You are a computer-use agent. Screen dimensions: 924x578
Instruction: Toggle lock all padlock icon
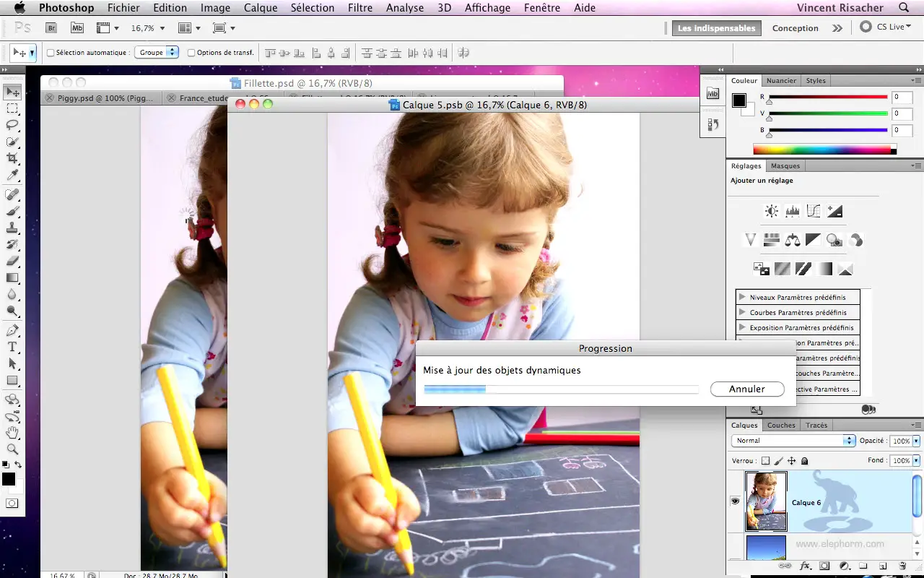pyautogui.click(x=805, y=461)
